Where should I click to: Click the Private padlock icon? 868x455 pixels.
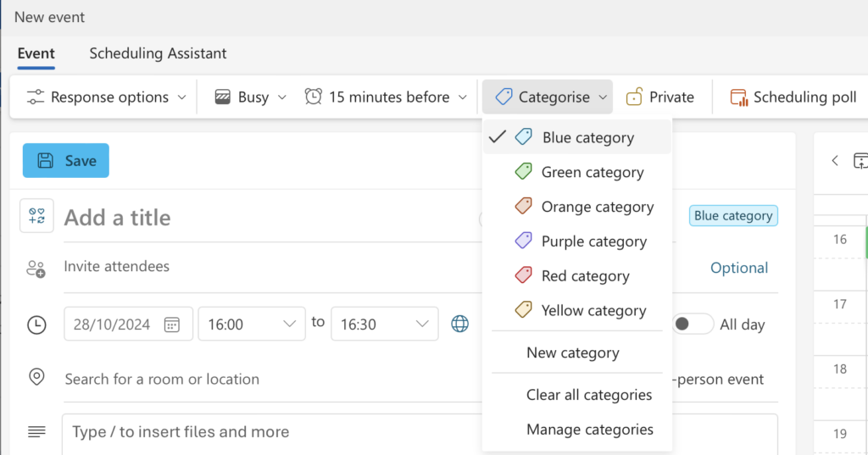coord(634,97)
